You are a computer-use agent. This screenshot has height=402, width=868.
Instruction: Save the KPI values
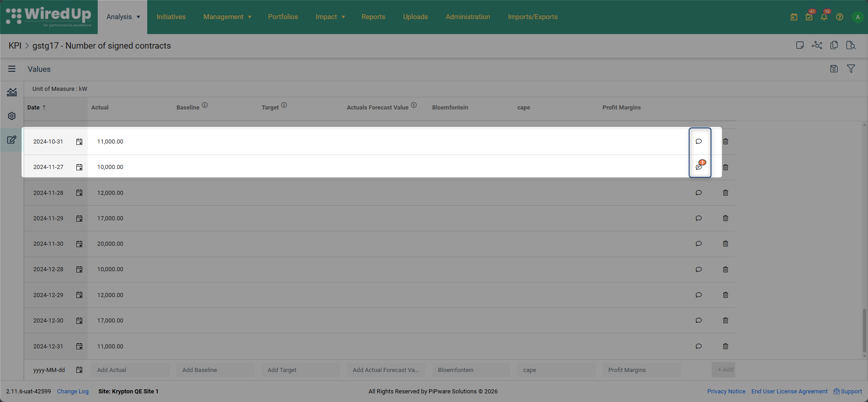(834, 69)
